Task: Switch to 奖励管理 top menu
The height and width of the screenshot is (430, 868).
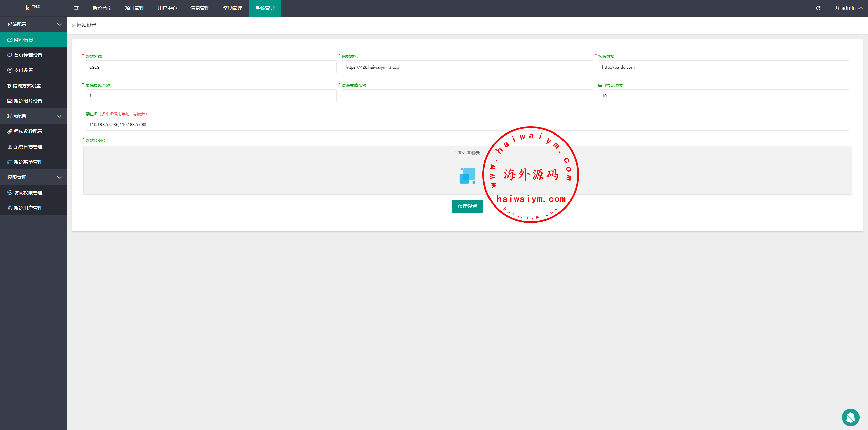Action: 232,8
